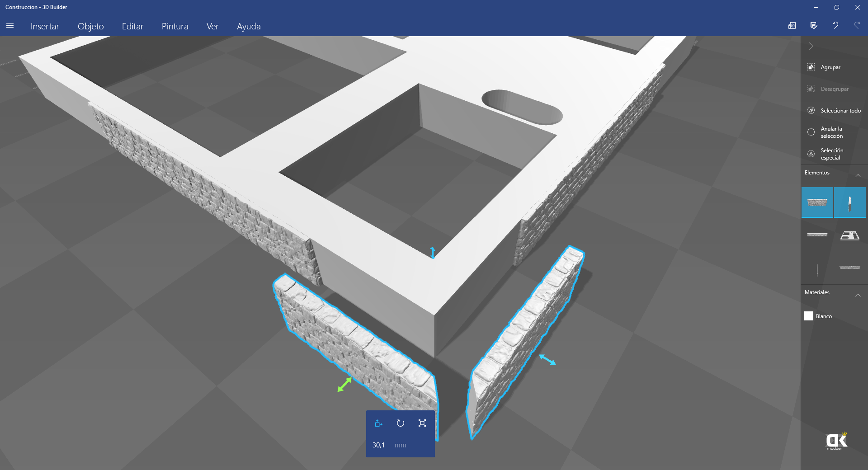Click the Desagrupar icon

pyautogui.click(x=811, y=89)
